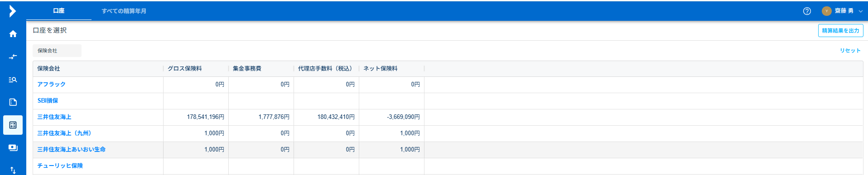Screen dimensions: 868x175
Task: Expand the 齋藤 勇 account dropdown chevron
Action: [x=860, y=11]
